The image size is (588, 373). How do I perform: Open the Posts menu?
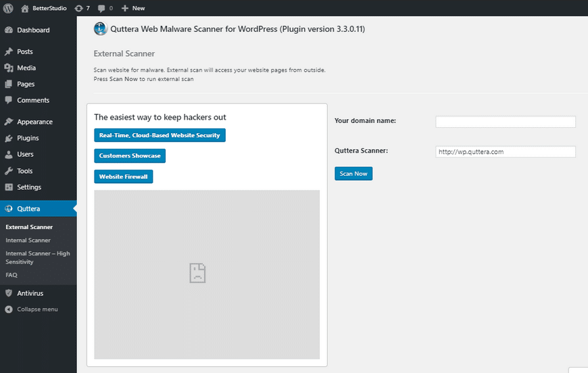[25, 52]
